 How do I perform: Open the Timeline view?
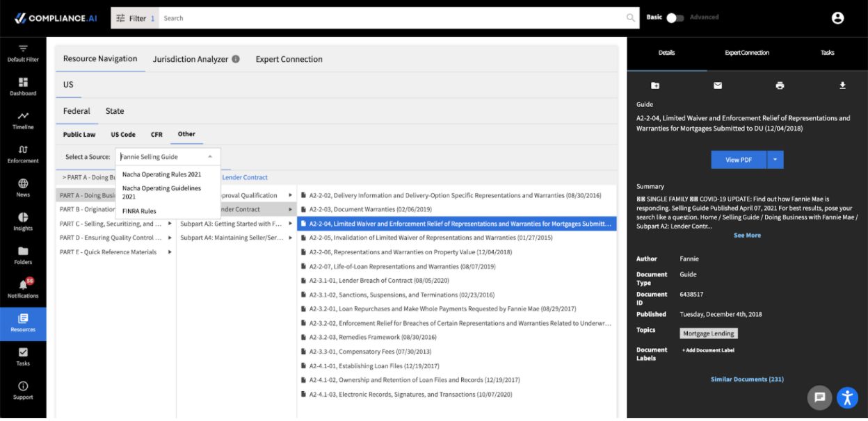(23, 121)
